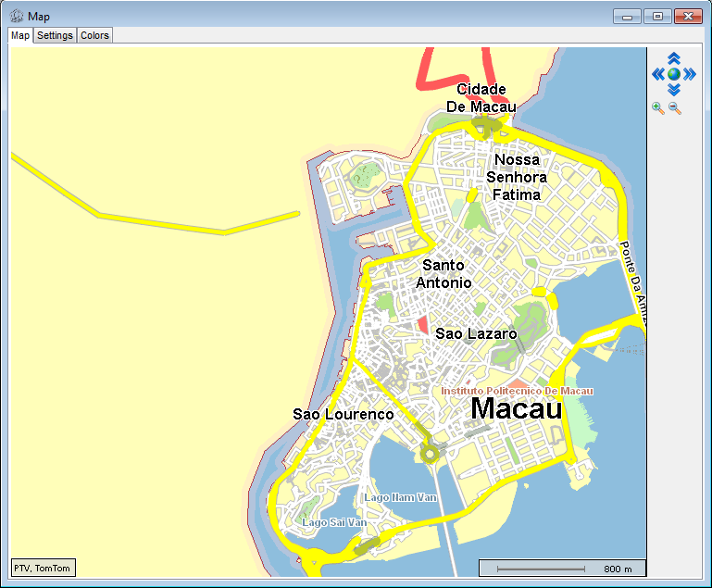Screen dimensions: 712x588
Task: Zoom in with the plus magnifier
Action: (x=658, y=108)
